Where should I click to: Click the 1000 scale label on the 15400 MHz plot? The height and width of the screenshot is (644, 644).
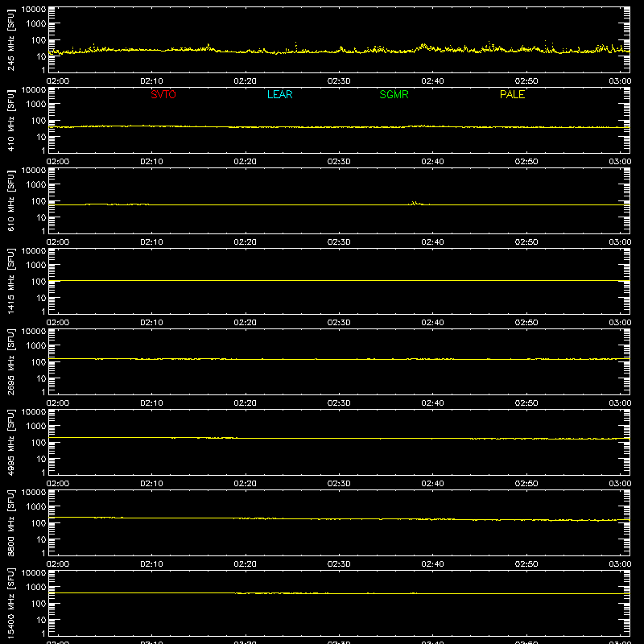point(36,588)
